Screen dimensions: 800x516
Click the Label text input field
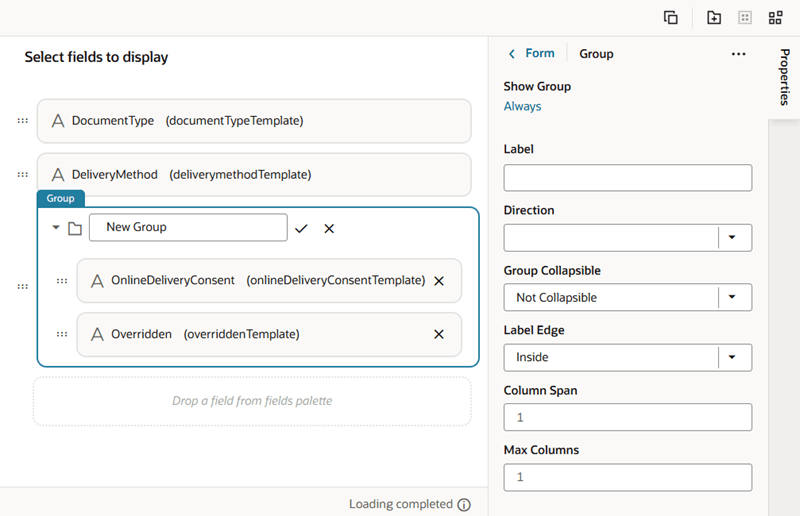[x=627, y=178]
